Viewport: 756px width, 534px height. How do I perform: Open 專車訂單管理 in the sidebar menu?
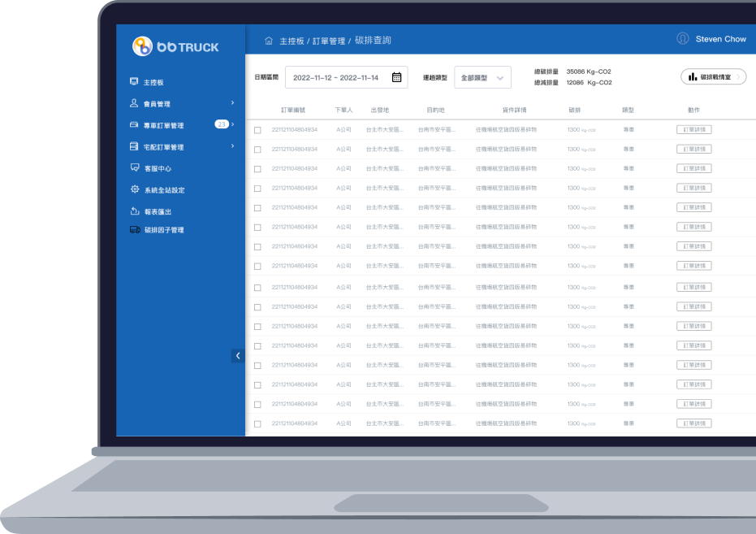pos(164,125)
